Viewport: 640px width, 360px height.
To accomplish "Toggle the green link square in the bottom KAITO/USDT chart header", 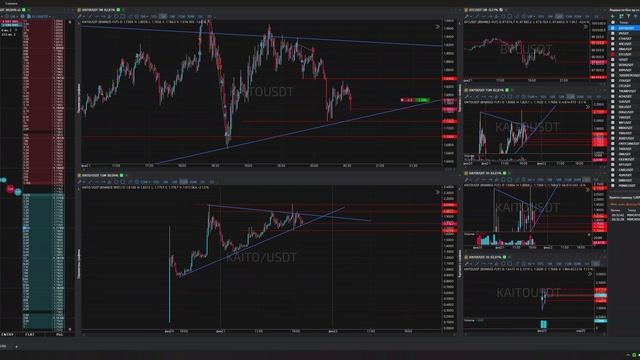I will point(121,175).
